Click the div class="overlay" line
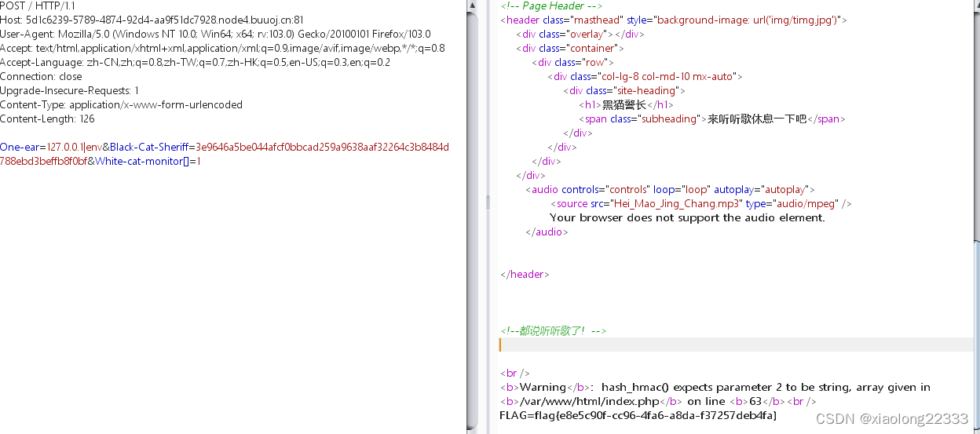Viewport: 980px width, 434px height. [x=580, y=34]
